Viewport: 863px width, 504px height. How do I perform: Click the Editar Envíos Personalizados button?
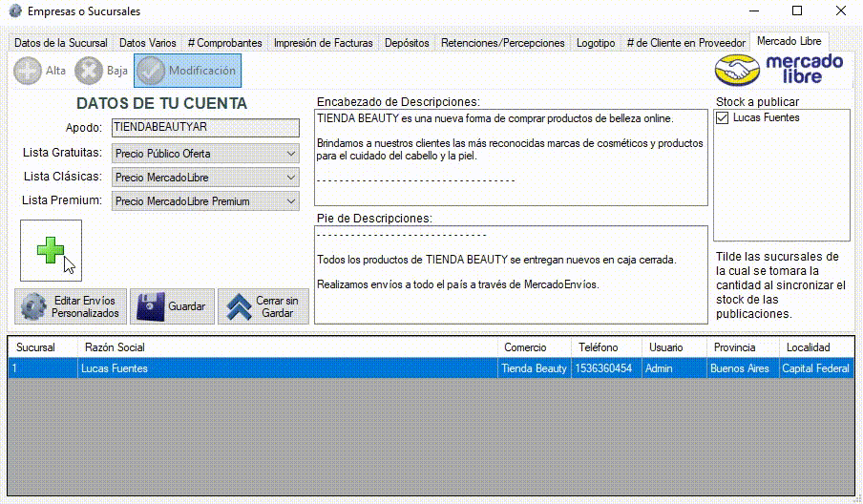coord(71,306)
